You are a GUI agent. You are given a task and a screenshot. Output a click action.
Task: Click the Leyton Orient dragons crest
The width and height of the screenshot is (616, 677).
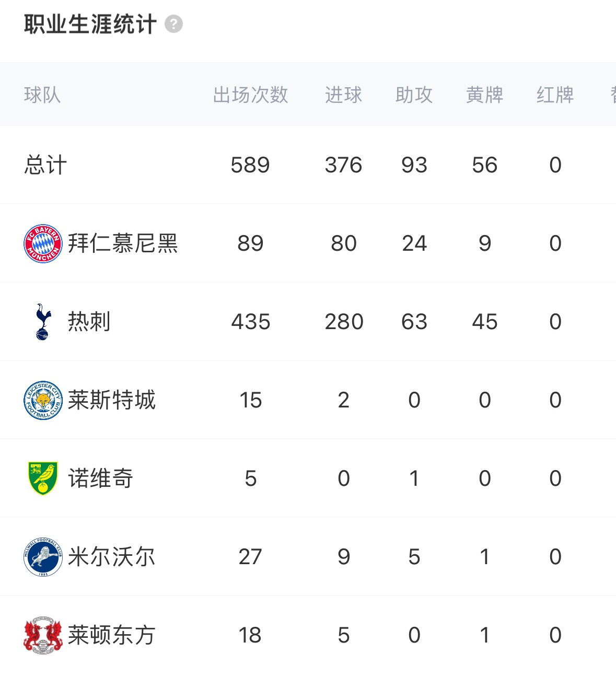coord(43,635)
